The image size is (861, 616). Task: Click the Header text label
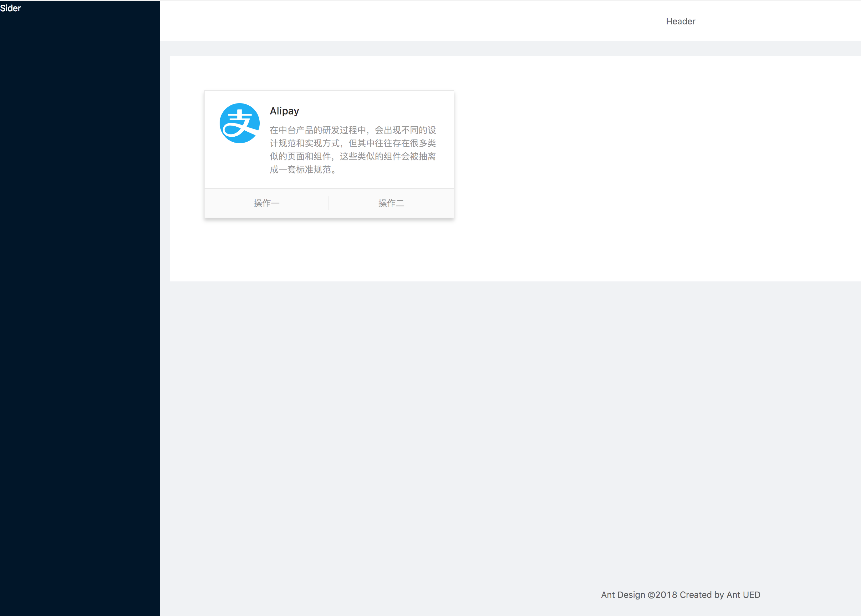(x=680, y=22)
